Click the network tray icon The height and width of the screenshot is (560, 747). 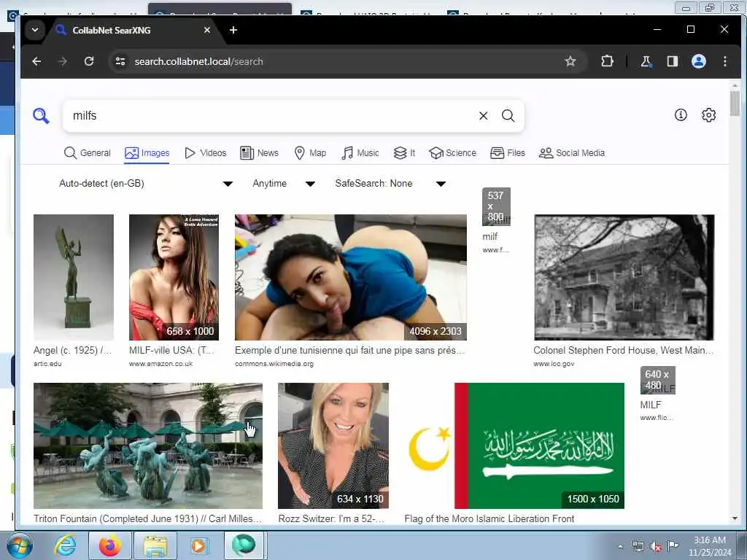[x=638, y=547]
